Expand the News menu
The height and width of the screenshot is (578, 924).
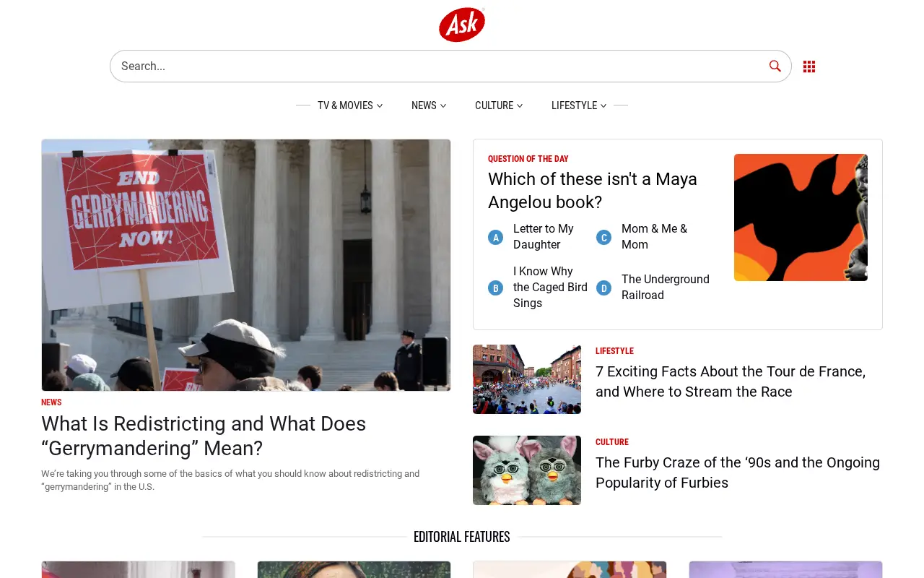click(429, 105)
